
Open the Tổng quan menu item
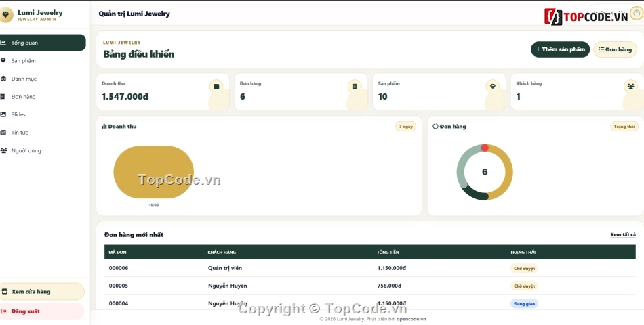[42, 43]
